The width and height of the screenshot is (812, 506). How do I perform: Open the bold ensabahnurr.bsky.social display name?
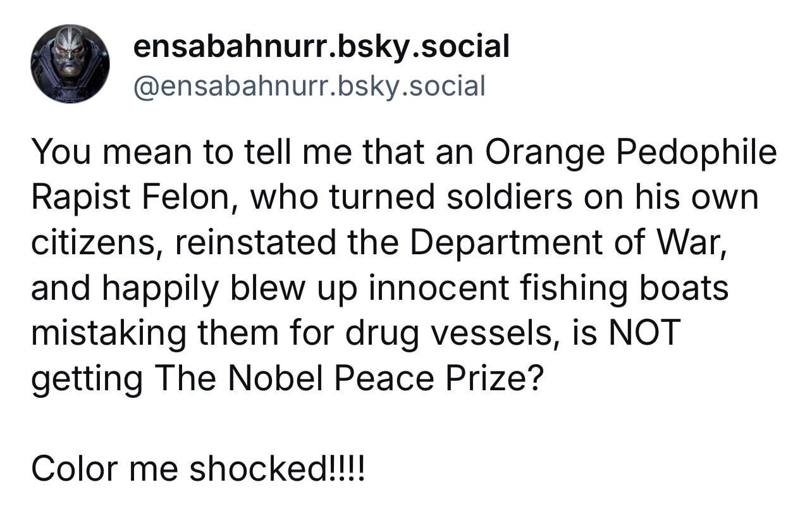pos(321,46)
